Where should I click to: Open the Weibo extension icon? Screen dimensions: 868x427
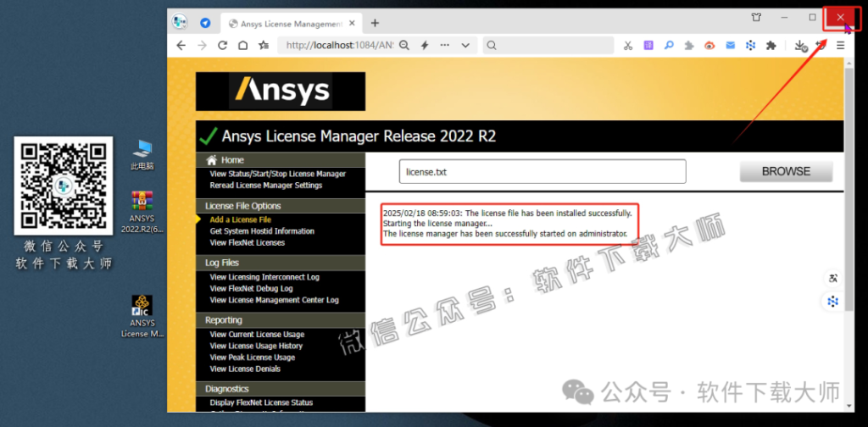(x=709, y=46)
